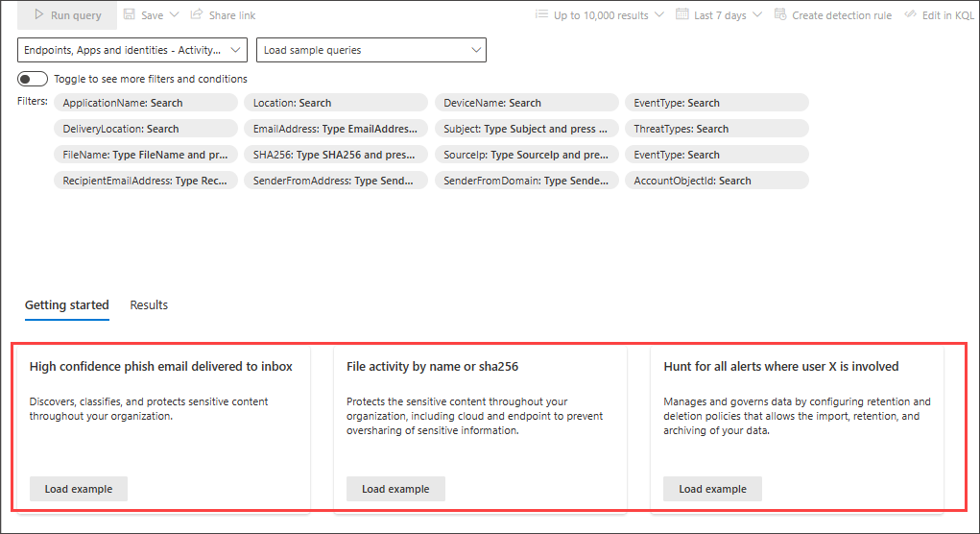Click the DeviceName filter pill
The width and height of the screenshot is (980, 534).
tap(527, 103)
